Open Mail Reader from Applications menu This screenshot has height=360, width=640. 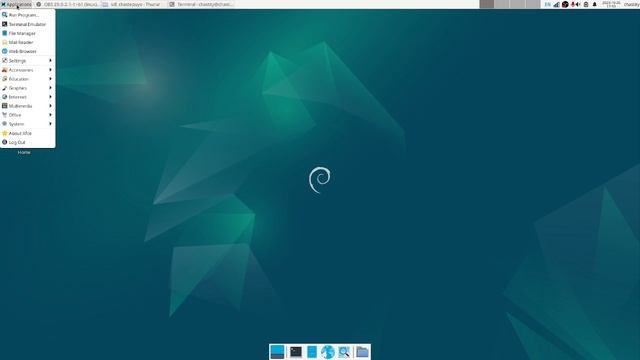(x=28, y=42)
